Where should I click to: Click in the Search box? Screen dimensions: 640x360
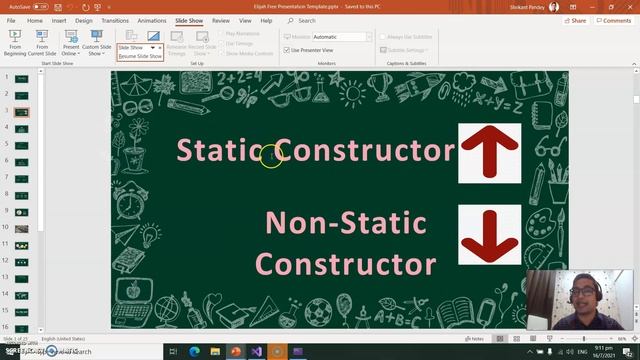click(307, 20)
